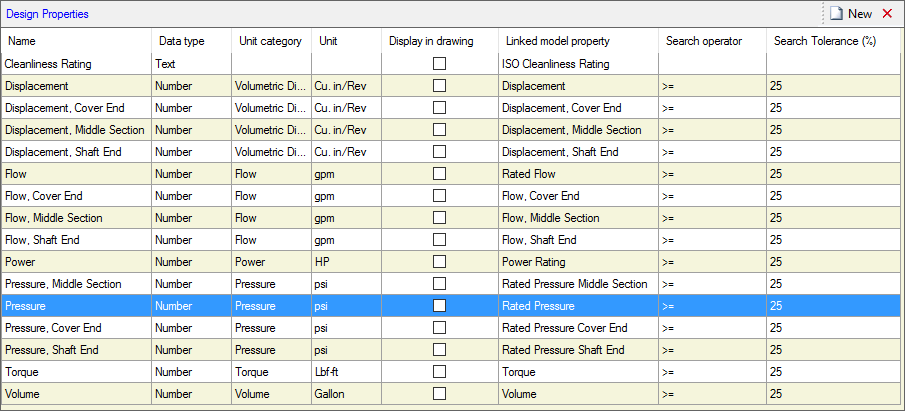Screen dimensions: 905x411
Task: Tick Display in drawing for Volume row
Action: point(439,394)
